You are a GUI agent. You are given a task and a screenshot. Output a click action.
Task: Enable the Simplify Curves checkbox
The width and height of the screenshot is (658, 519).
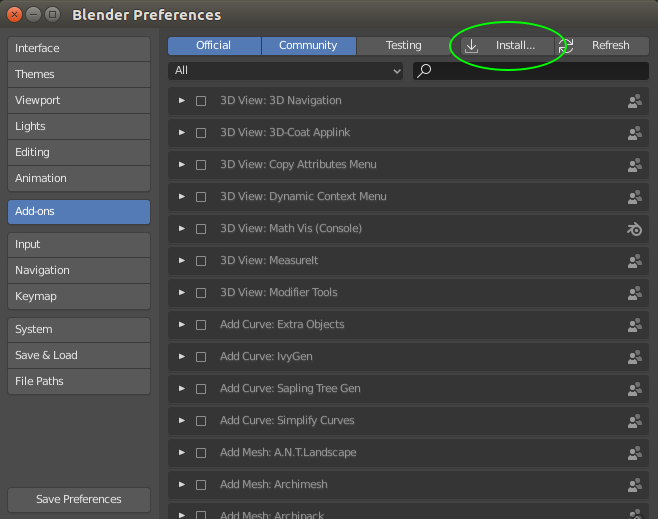click(x=201, y=421)
